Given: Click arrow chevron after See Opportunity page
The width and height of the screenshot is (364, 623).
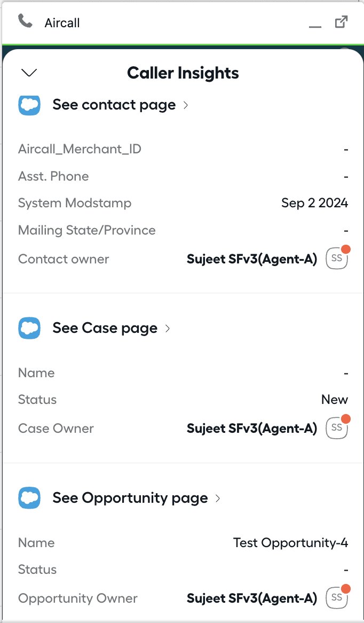Looking at the screenshot, I should tap(218, 499).
